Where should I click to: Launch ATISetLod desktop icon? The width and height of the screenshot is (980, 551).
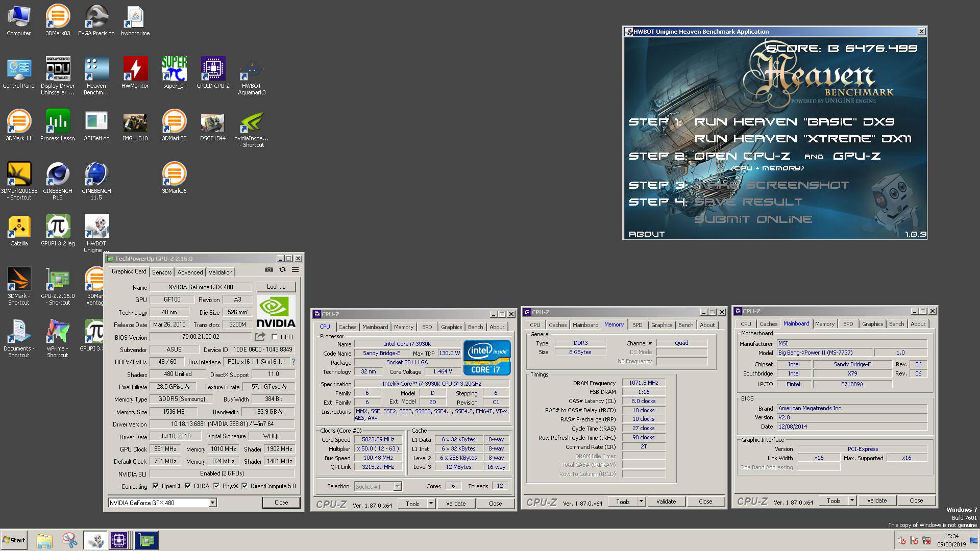[x=96, y=126]
